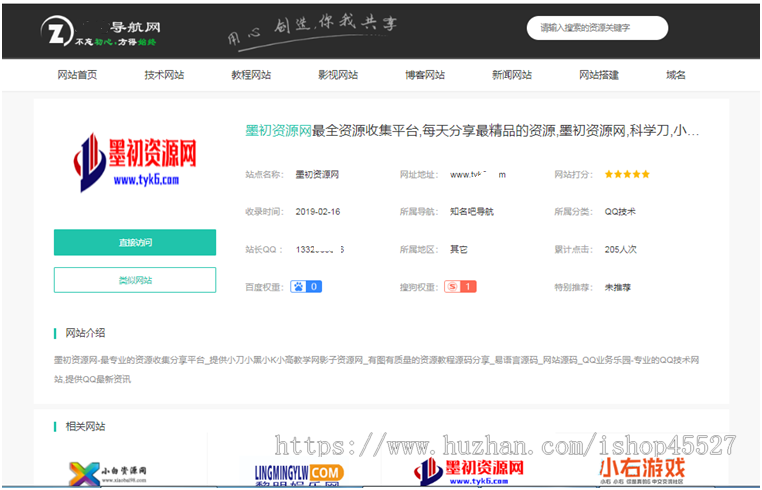Screen dimensions: 762x490
Task: Open the 新闻网站 nav item
Action: pyautogui.click(x=512, y=75)
